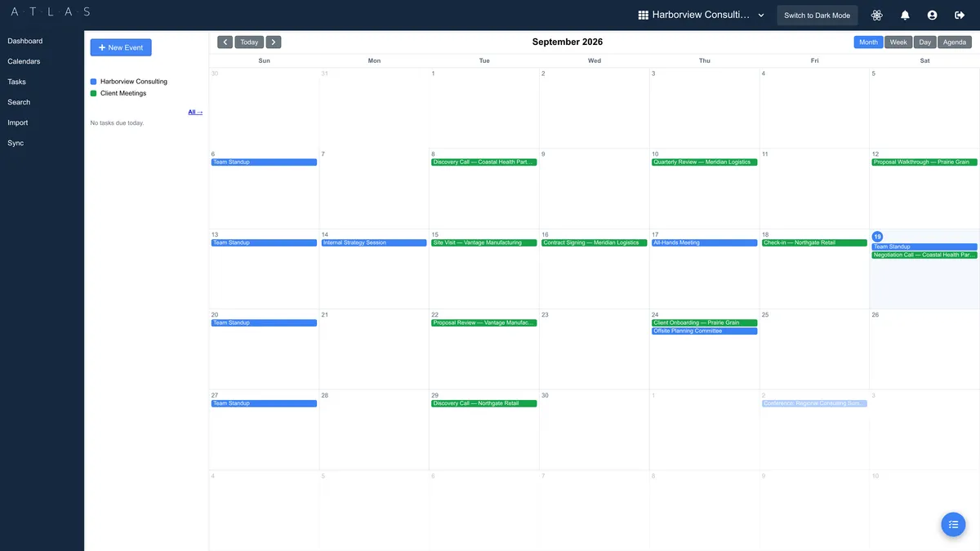Open Proposal Walkthrough — Prairie Grain event
The height and width of the screenshot is (551, 980).
[924, 162]
